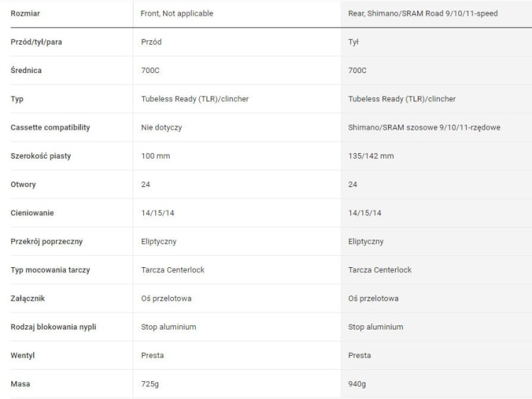Image resolution: width=532 pixels, height=399 pixels.
Task: Click the Tył value cell
Action: click(353, 42)
